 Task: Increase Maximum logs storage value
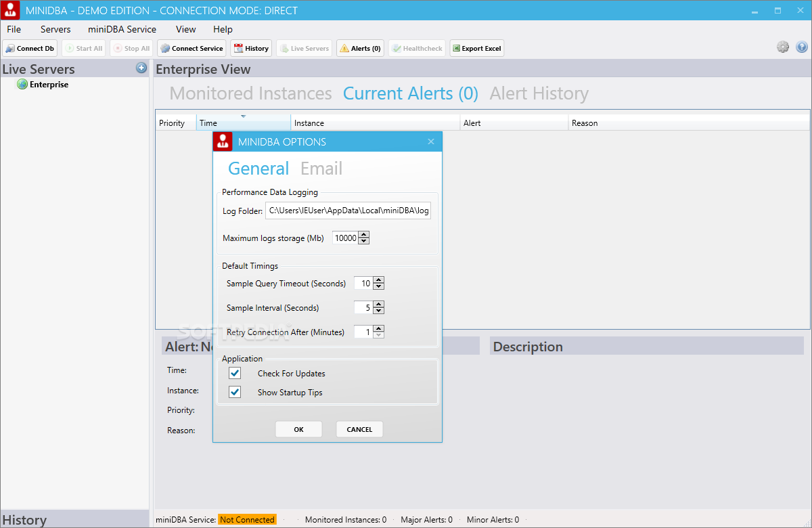tap(364, 234)
